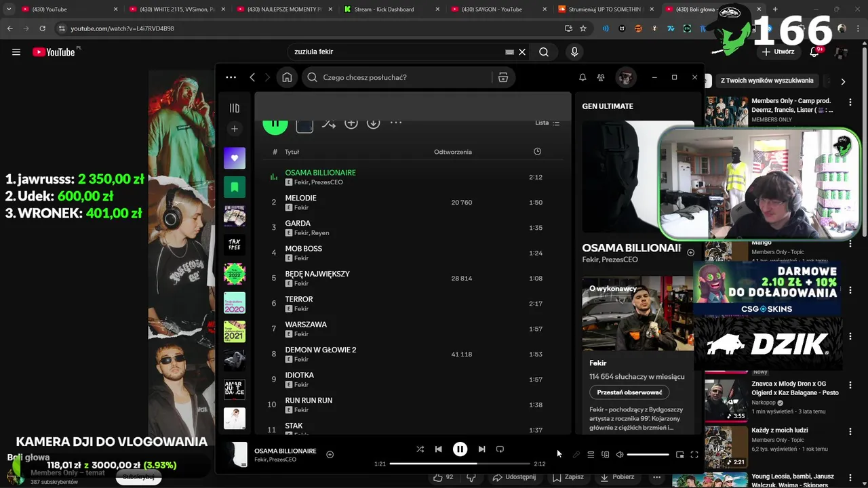Open 2020 playlist in Spotify sidebar
Image resolution: width=868 pixels, height=488 pixels.
[235, 303]
